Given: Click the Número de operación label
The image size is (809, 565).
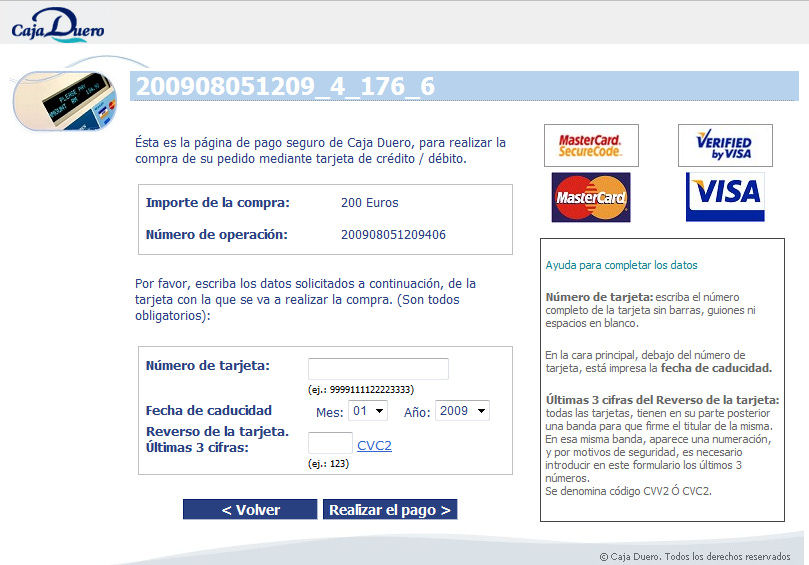Looking at the screenshot, I should [217, 235].
